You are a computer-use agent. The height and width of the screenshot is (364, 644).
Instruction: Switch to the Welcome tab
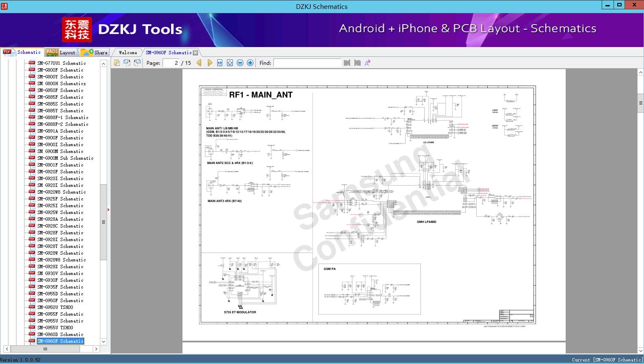[128, 53]
